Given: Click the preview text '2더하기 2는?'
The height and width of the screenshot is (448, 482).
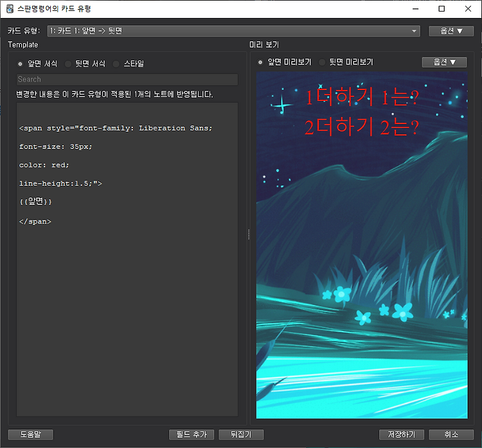Looking at the screenshot, I should pos(362,127).
